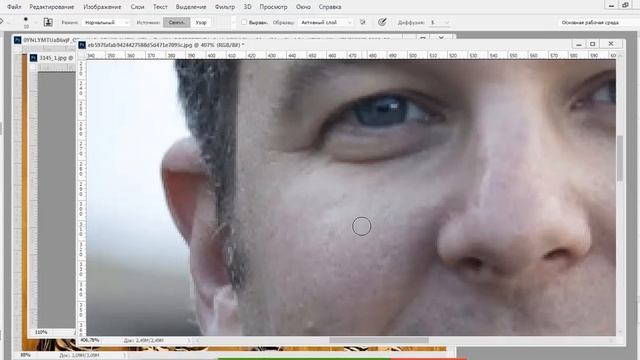Open the Справка menu
Viewport: 640px width, 360px height.
pyautogui.click(x=330, y=7)
